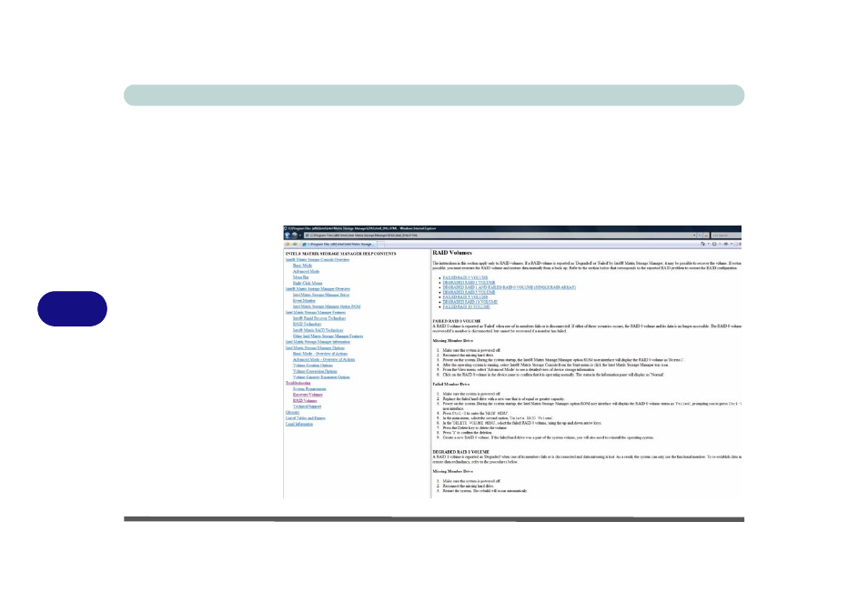Select the Matrix Storage browser tab

338,244
